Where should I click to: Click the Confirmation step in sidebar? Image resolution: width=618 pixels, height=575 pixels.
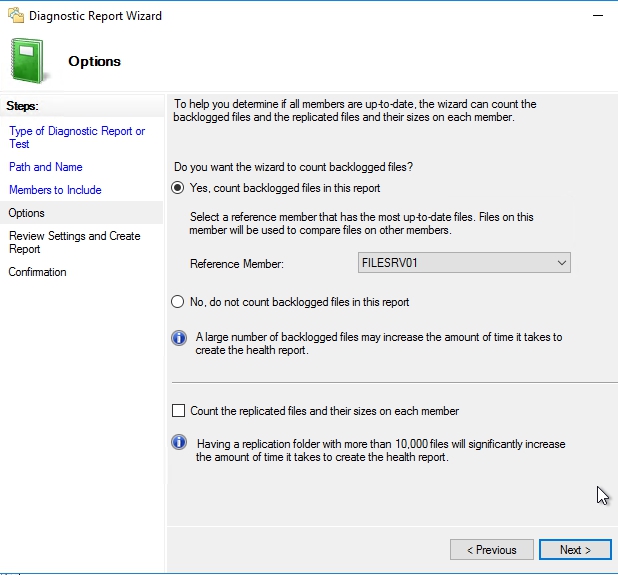(x=38, y=272)
